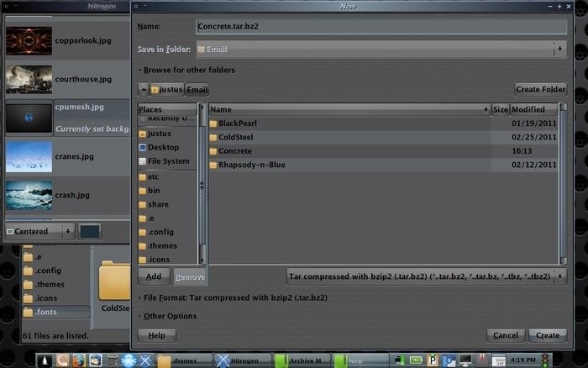Screen dimensions: 588x368
Task: Open the file type filter dropdown
Action: (427, 276)
